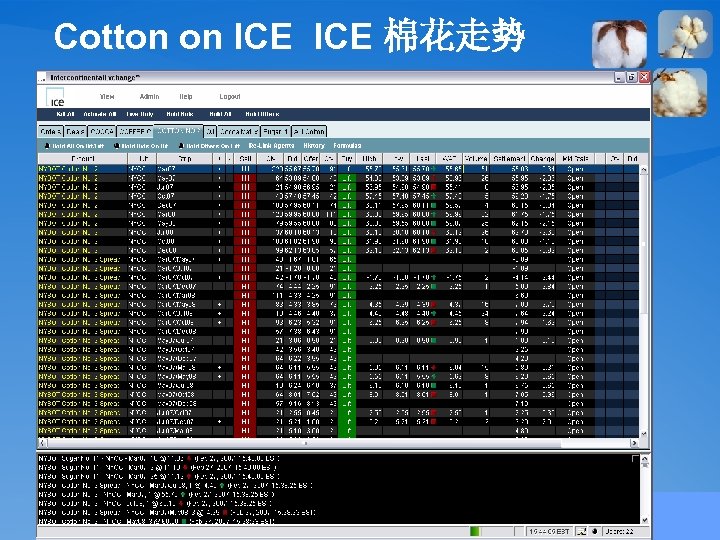Click the red Sell button in Oct07 row
The width and height of the screenshot is (720, 540).
point(245,196)
